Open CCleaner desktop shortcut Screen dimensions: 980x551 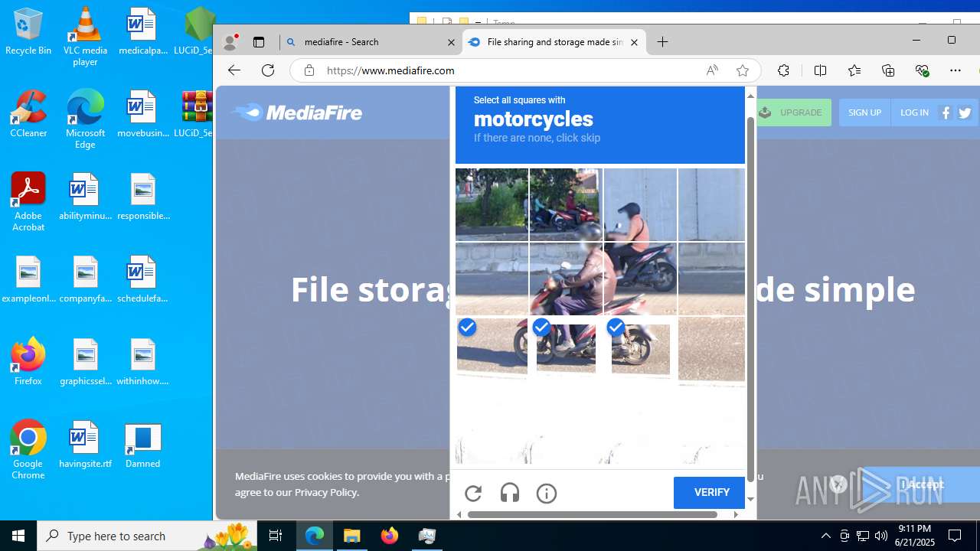(28, 113)
